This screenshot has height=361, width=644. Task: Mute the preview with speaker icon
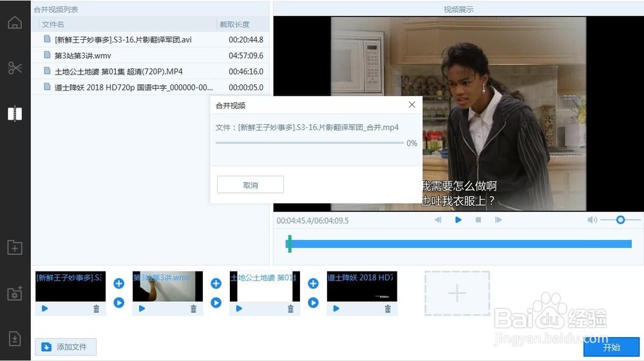(x=592, y=220)
